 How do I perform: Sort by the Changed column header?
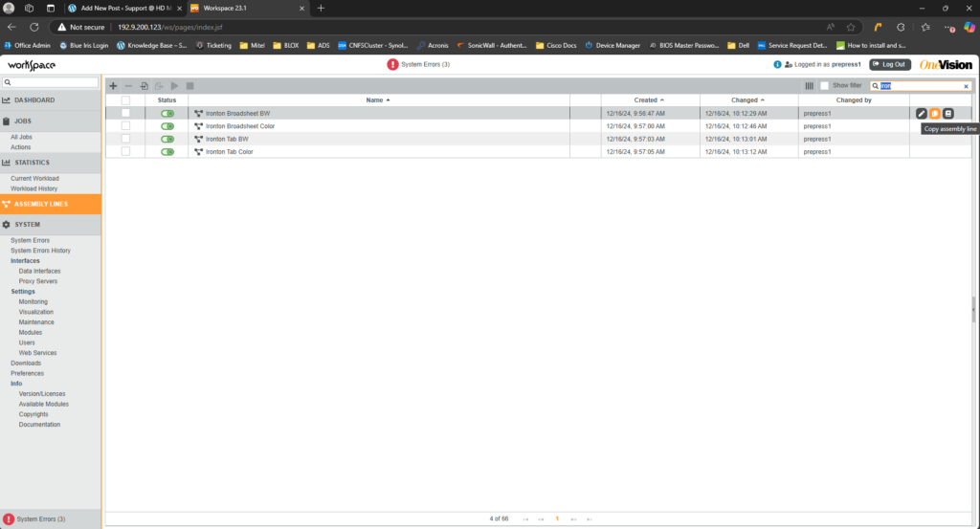(746, 99)
